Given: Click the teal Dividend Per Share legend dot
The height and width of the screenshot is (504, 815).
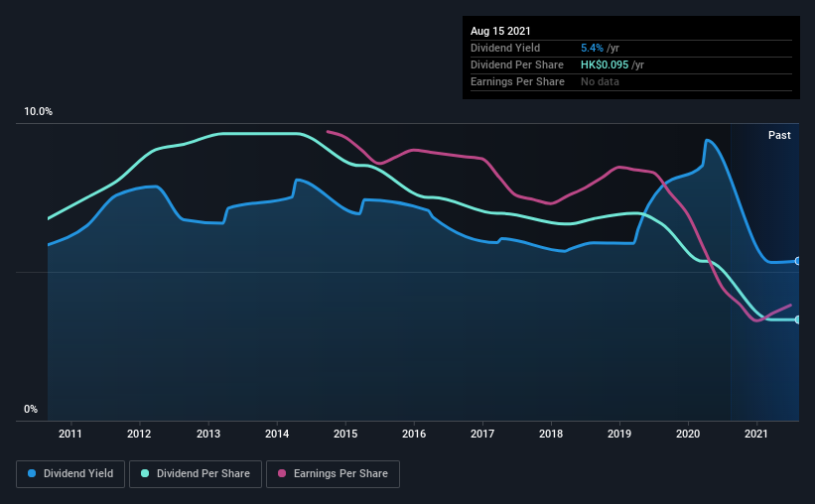Looking at the screenshot, I should (x=145, y=473).
